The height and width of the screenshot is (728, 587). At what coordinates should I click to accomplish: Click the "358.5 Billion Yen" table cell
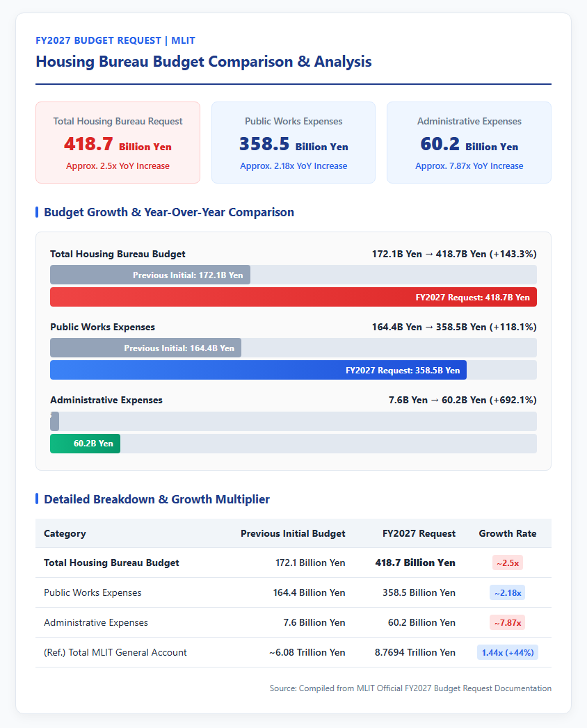point(419,592)
